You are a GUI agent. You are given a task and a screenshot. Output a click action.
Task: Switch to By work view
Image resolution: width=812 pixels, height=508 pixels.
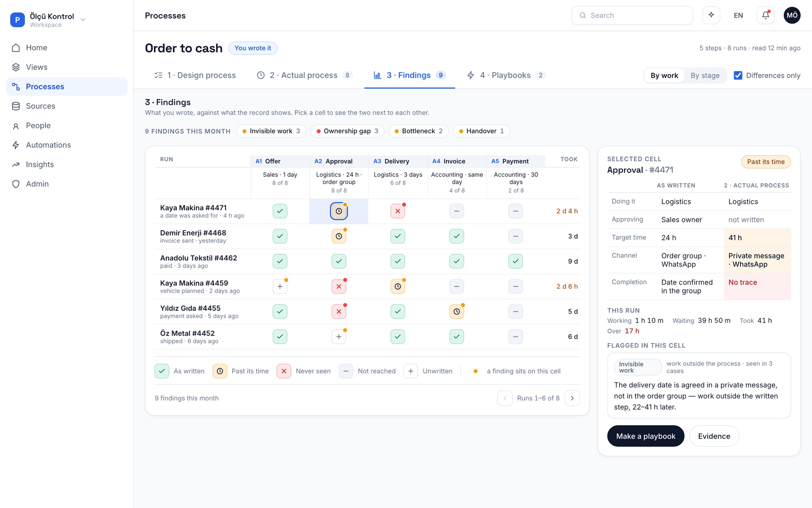[664, 76]
